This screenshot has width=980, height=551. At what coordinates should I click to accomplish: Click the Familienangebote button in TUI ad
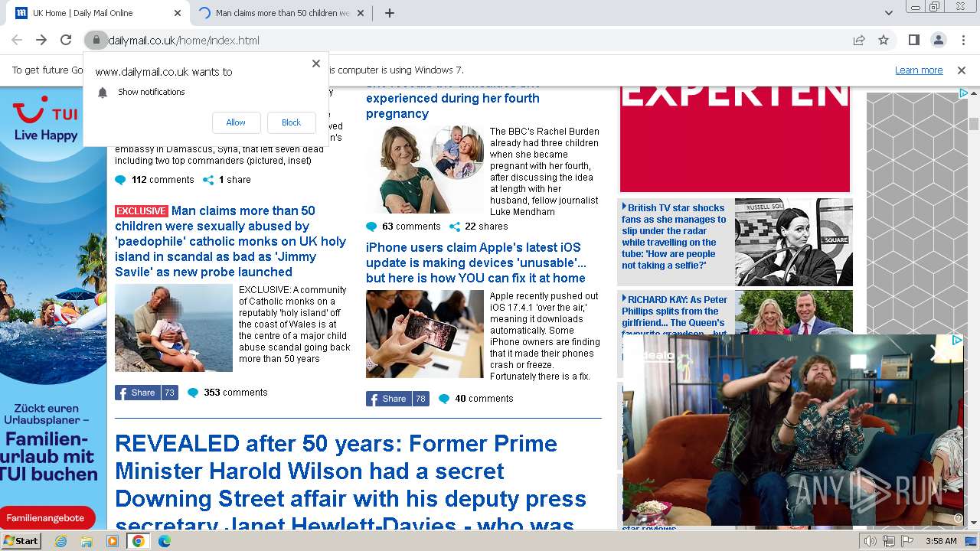pyautogui.click(x=46, y=518)
